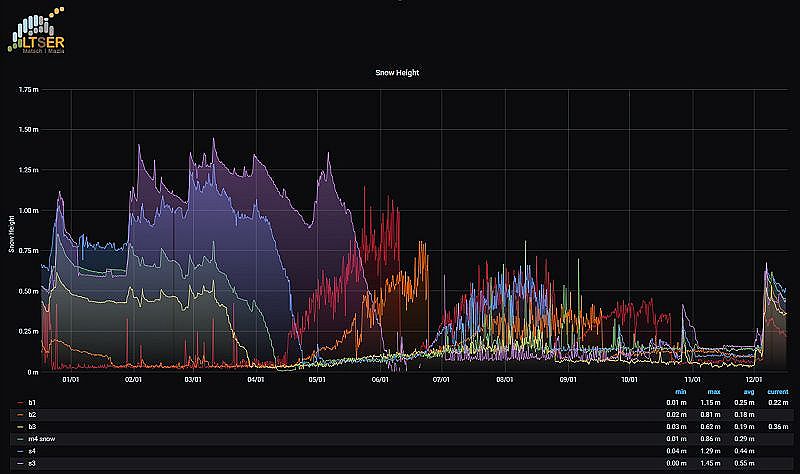The width and height of the screenshot is (800, 474).
Task: Click b1 series color line in legend
Action: tap(20, 402)
